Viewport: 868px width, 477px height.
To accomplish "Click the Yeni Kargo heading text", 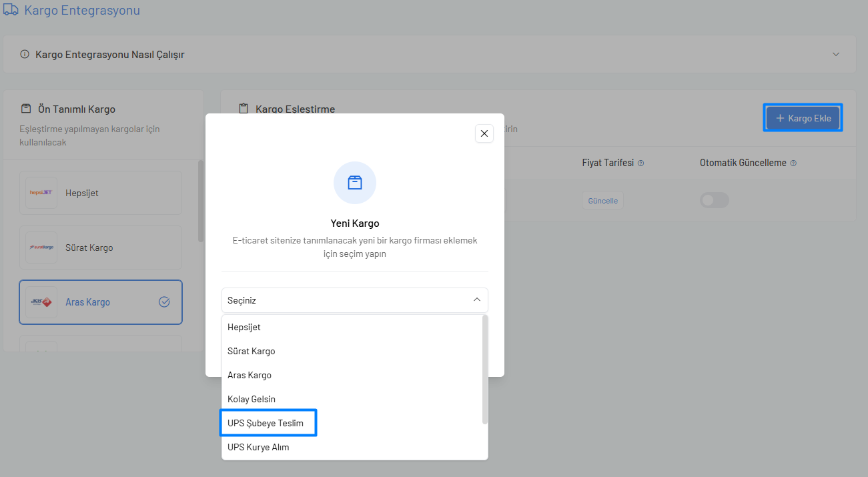I will pyautogui.click(x=355, y=223).
